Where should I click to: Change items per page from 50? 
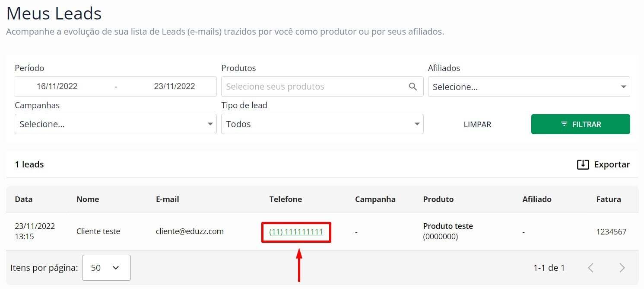pos(106,268)
